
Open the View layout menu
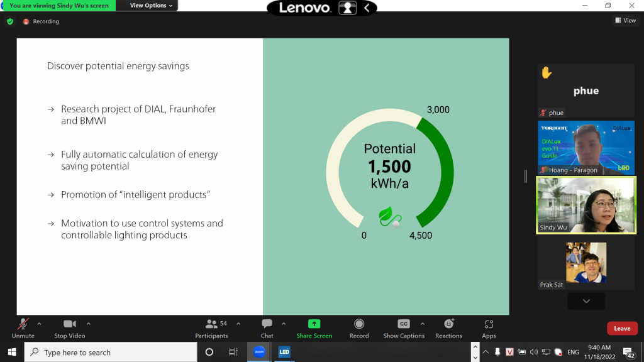pos(625,21)
